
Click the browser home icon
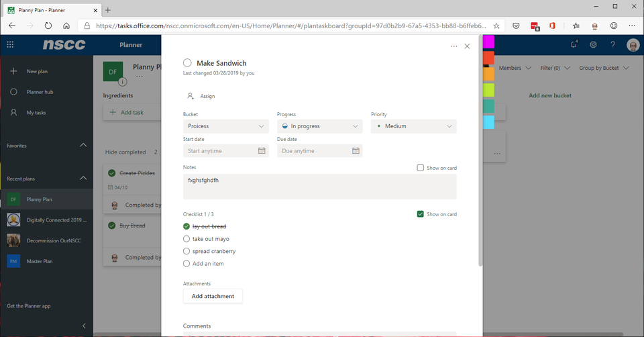pos(66,26)
